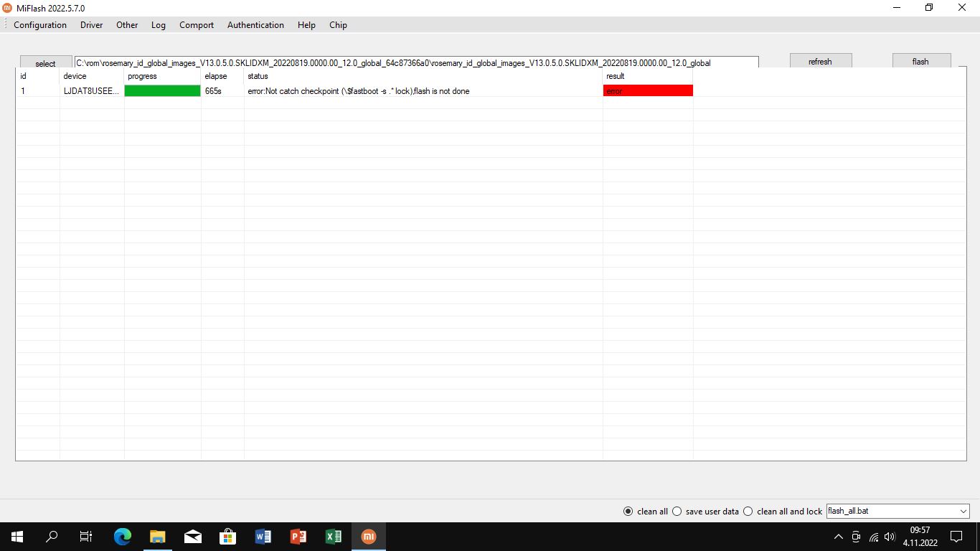Click the elapsed time value 665s
Viewport: 980px width, 551px height.
213,91
